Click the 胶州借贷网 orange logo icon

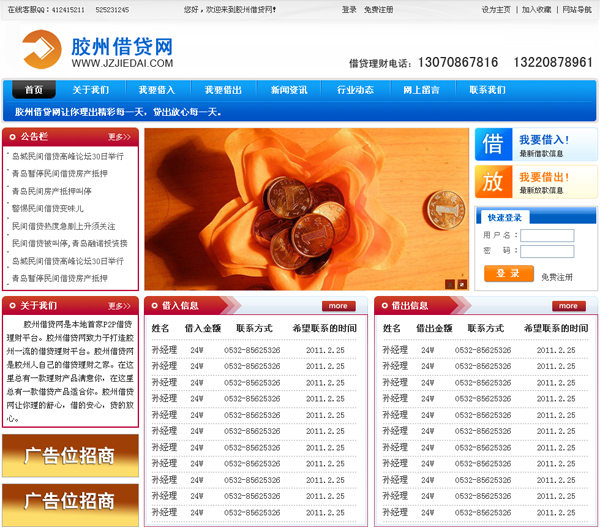click(x=39, y=49)
